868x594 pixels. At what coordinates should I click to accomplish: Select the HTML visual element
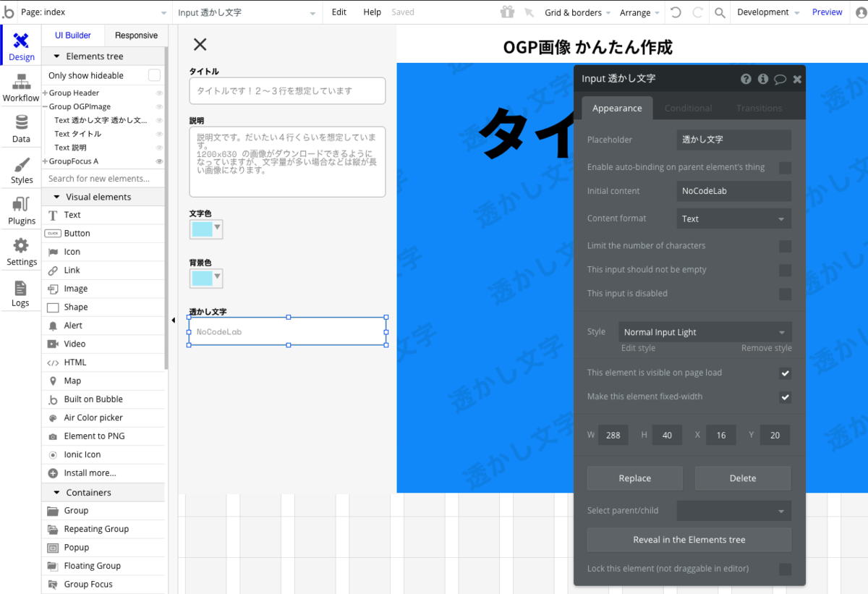point(103,362)
